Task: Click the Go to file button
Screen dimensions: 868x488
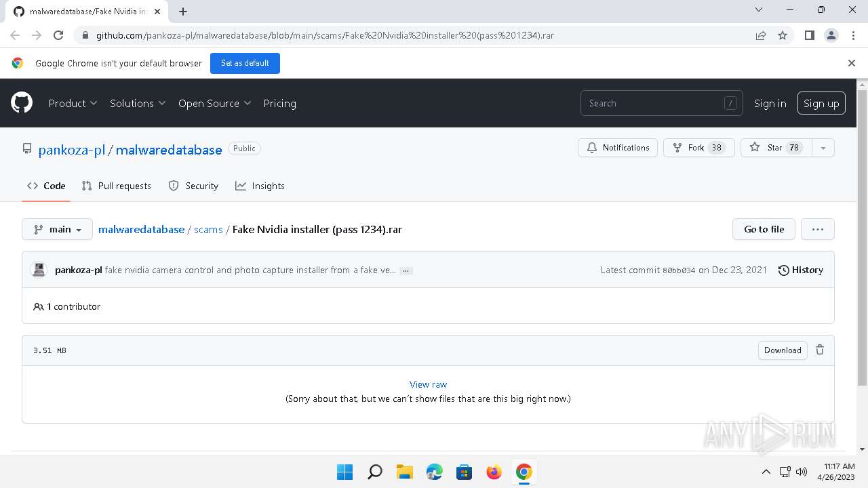Action: pos(764,229)
